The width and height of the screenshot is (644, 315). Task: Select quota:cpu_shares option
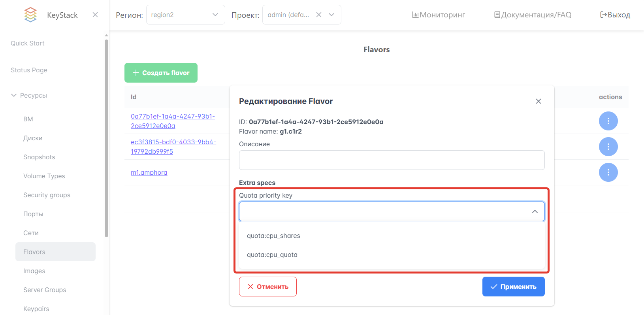click(273, 236)
